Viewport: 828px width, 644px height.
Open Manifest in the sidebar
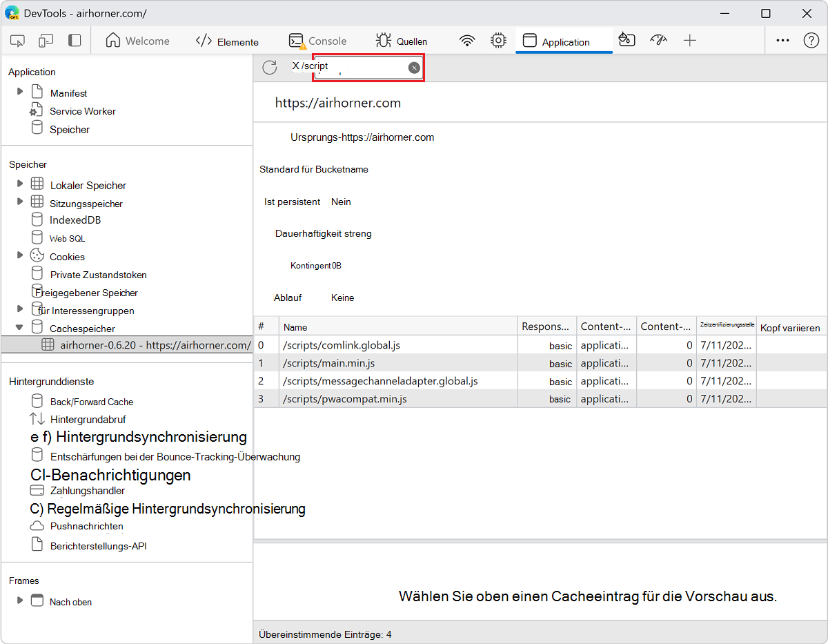click(68, 93)
